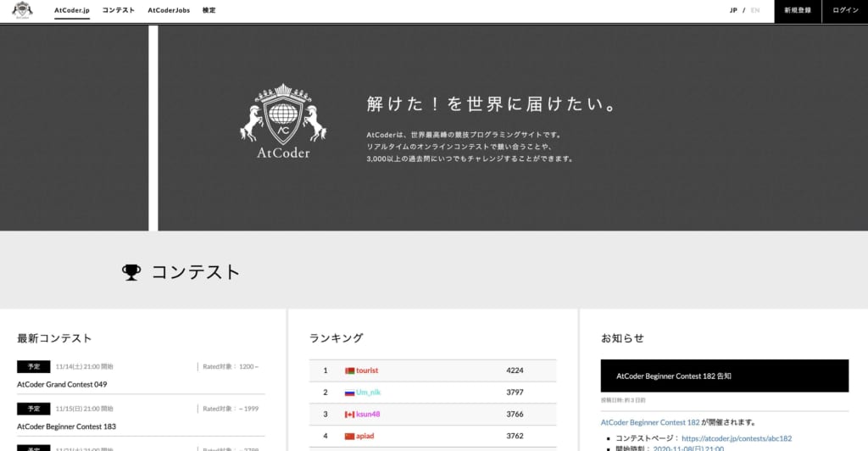868x451 pixels.
Task: Click the Russia flag next to Um_nik
Action: (x=349, y=393)
